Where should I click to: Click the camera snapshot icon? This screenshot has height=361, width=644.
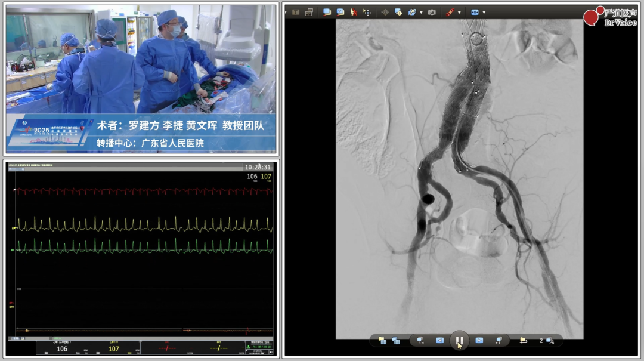(x=432, y=12)
